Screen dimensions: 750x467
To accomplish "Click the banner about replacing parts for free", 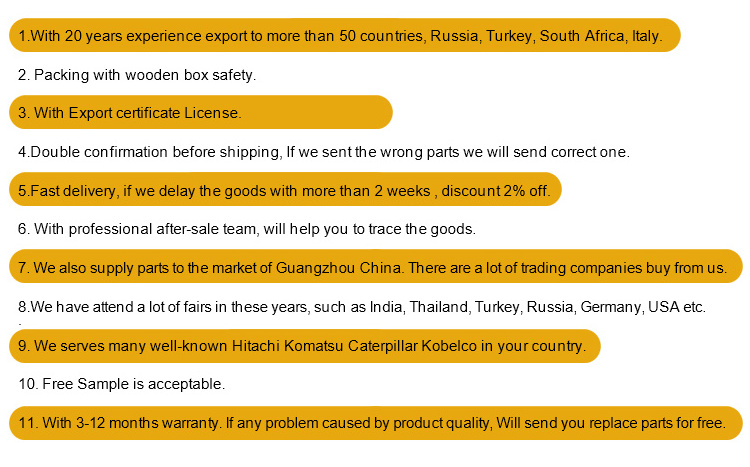I will (x=375, y=422).
